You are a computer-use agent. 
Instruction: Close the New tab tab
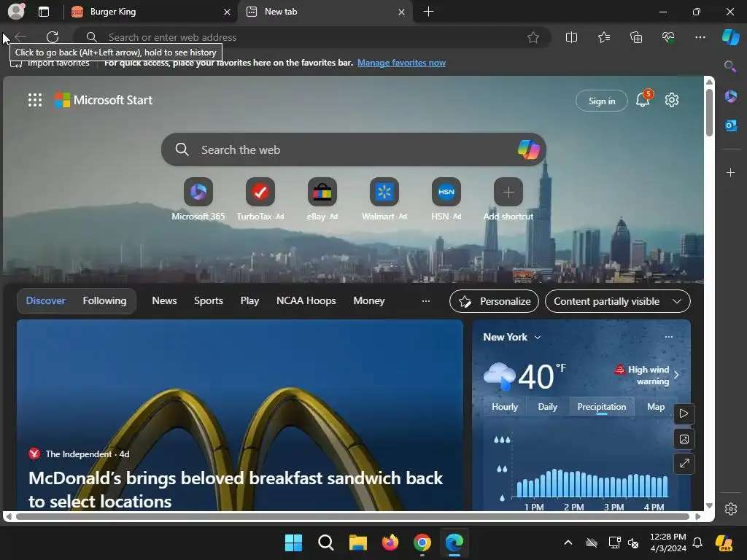(x=402, y=12)
